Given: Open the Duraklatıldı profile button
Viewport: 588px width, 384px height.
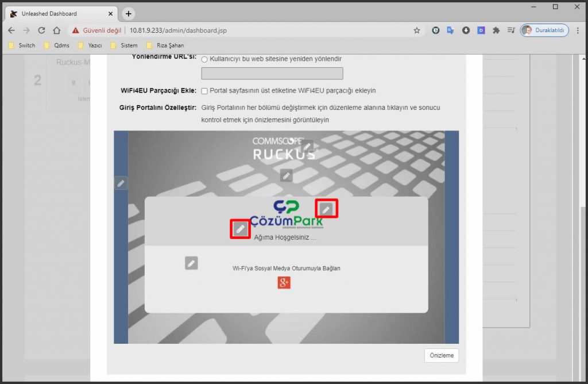Looking at the screenshot, I should [x=544, y=30].
